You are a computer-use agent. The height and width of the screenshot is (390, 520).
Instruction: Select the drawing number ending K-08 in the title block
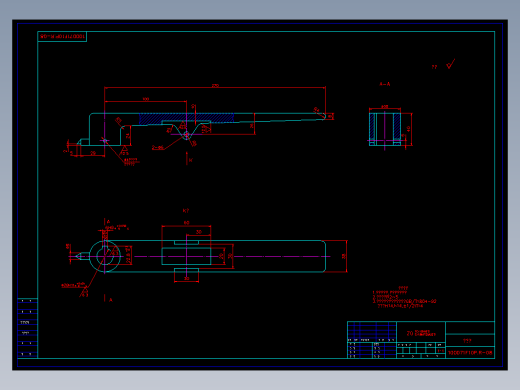point(470,353)
